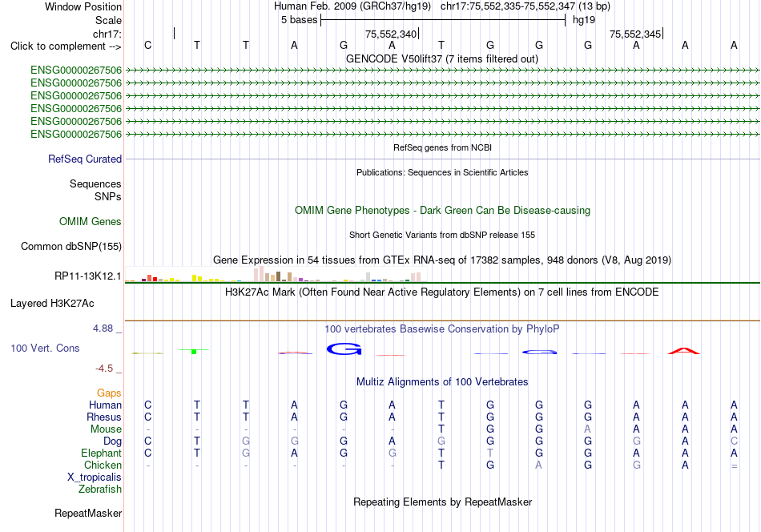Click the Common dbSNP(155) label

(71, 247)
